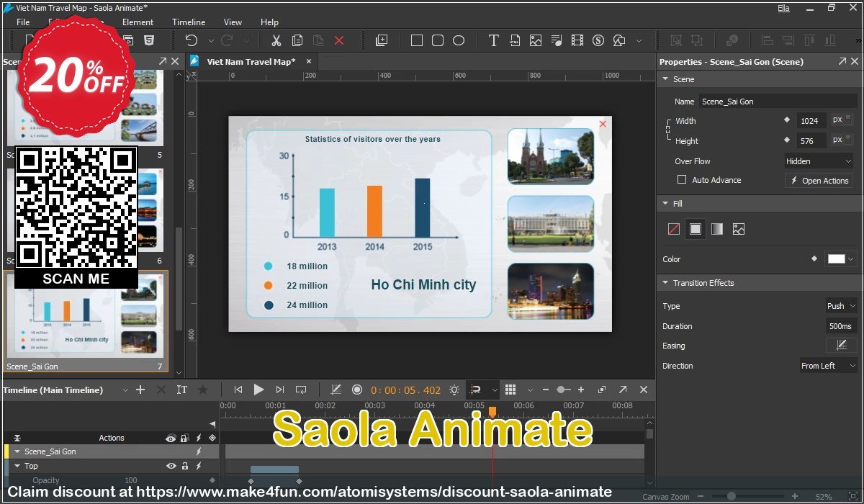Click the Cut scissors icon
This screenshot has width=864, height=504.
[276, 40]
